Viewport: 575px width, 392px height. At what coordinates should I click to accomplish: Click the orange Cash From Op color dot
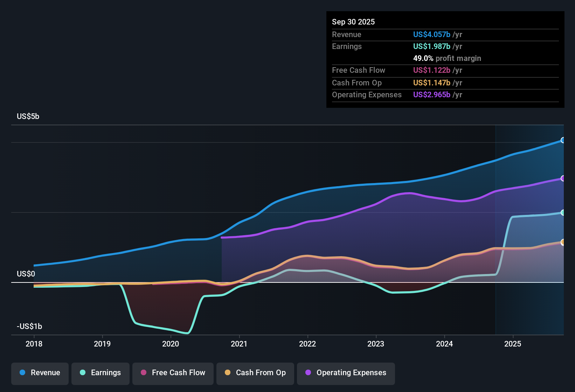[x=227, y=373]
